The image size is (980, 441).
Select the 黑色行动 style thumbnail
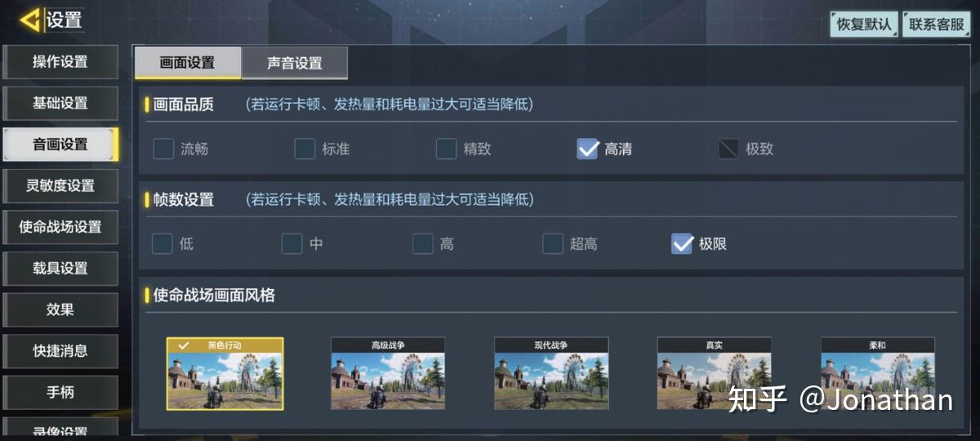coord(225,373)
